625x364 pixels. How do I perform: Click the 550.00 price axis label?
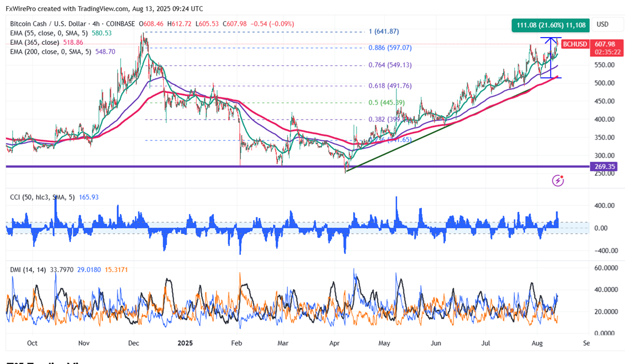tap(605, 65)
